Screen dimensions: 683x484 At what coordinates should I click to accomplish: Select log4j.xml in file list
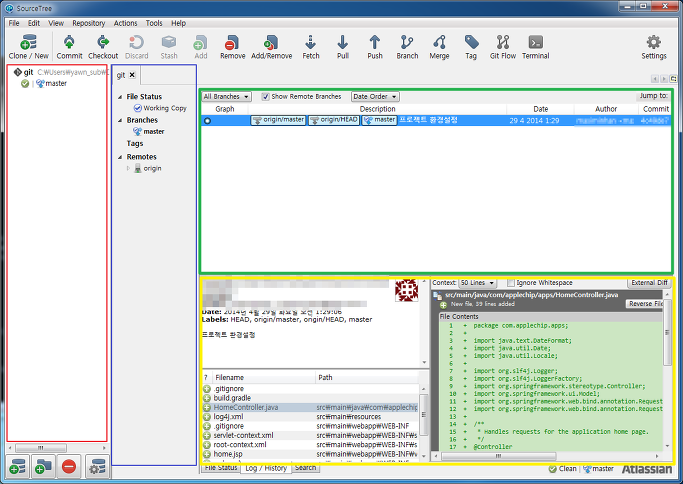[x=310, y=416]
